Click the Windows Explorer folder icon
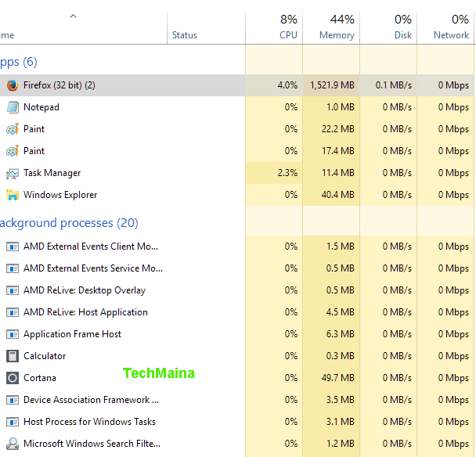Viewport: 476px width, 457px height. point(13,195)
